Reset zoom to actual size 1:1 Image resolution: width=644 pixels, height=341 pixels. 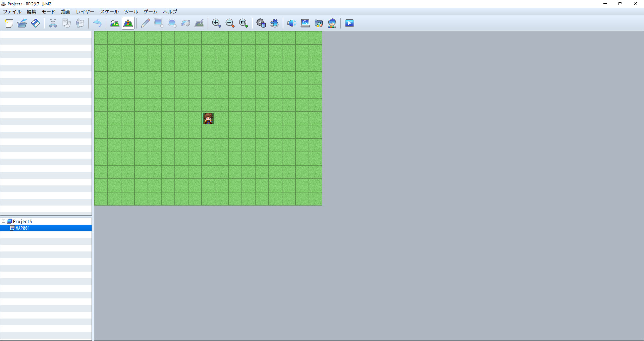click(x=243, y=23)
